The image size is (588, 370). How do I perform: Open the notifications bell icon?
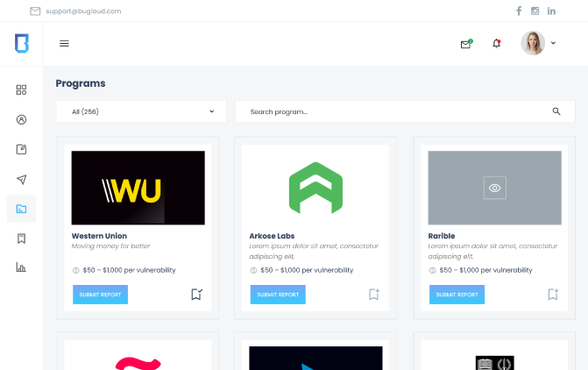point(497,43)
